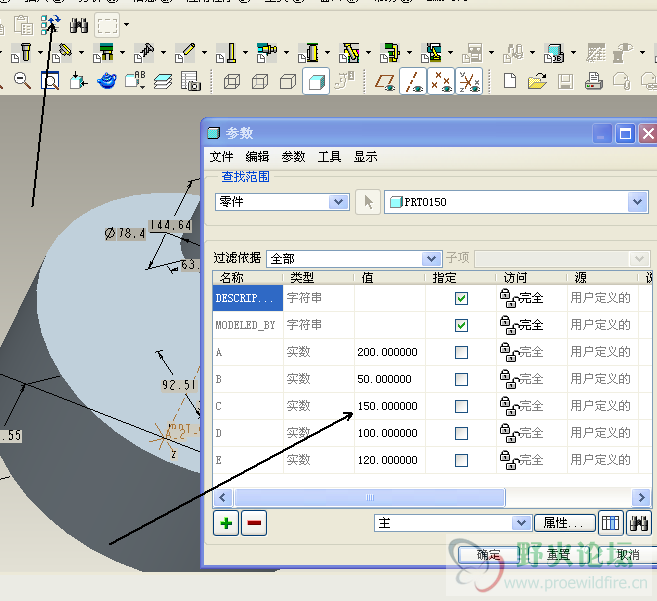
Task: Click the Open folder icon
Action: (537, 80)
